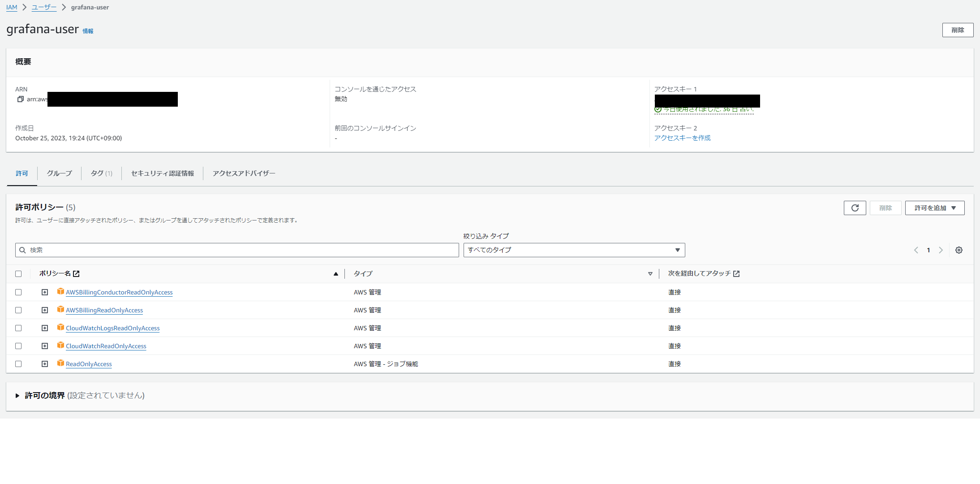Click the ユーザー breadcrumb link

pyautogui.click(x=44, y=8)
